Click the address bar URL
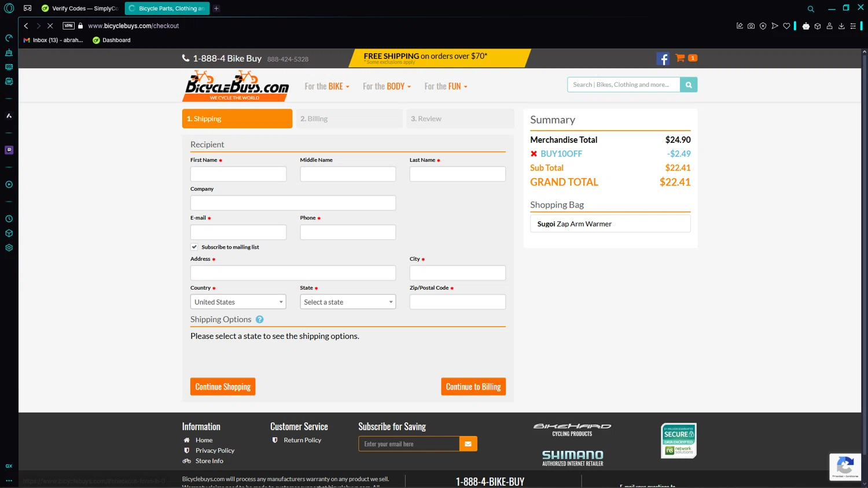868x488 pixels. point(134,26)
